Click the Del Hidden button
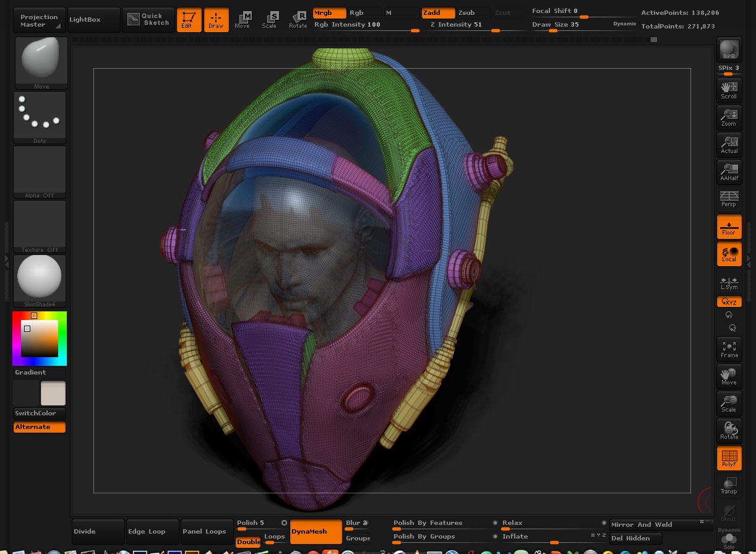Screen dimensions: 756x554 [636, 539]
